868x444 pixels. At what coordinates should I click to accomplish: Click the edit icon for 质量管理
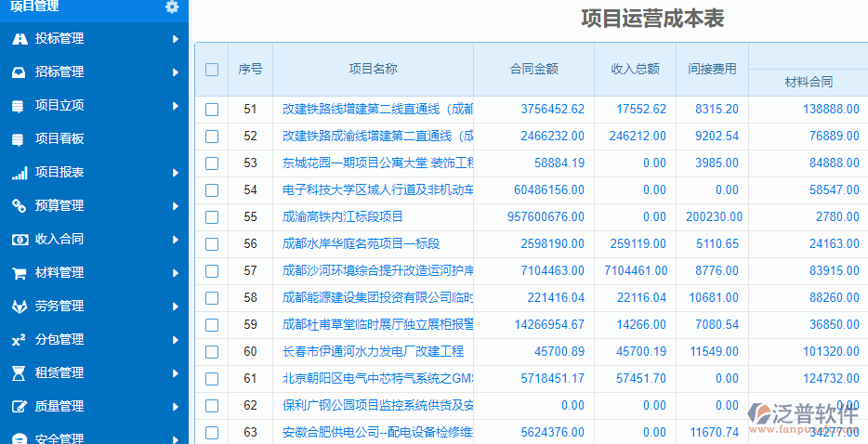click(19, 407)
